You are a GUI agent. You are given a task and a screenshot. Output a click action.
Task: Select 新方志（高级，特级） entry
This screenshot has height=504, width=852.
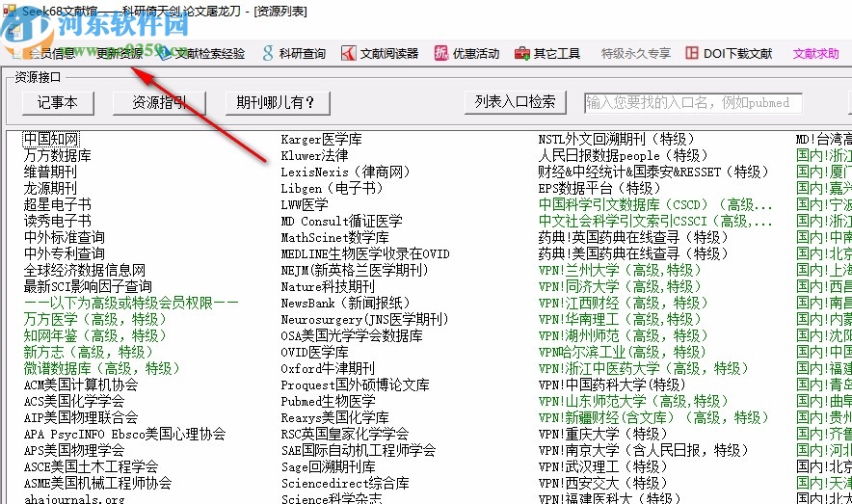point(88,352)
